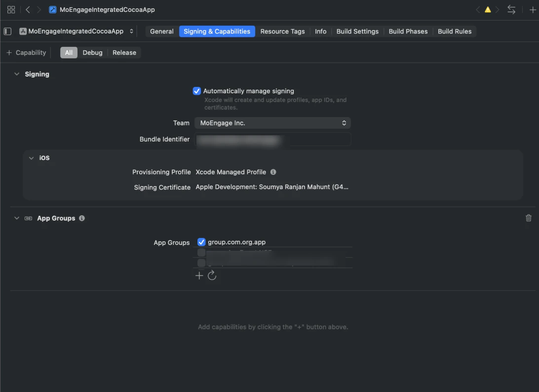Open the related items grid icon

11,10
